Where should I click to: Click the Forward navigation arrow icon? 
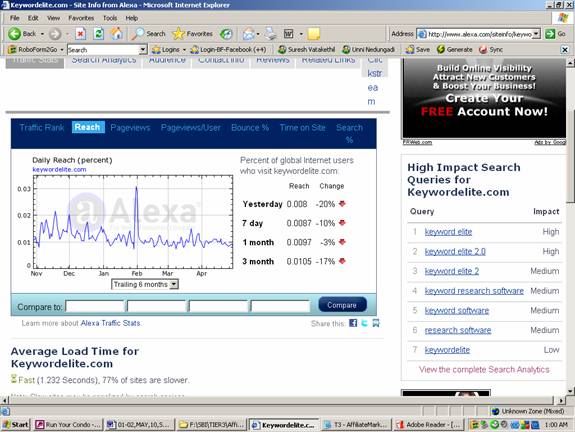coord(55,34)
